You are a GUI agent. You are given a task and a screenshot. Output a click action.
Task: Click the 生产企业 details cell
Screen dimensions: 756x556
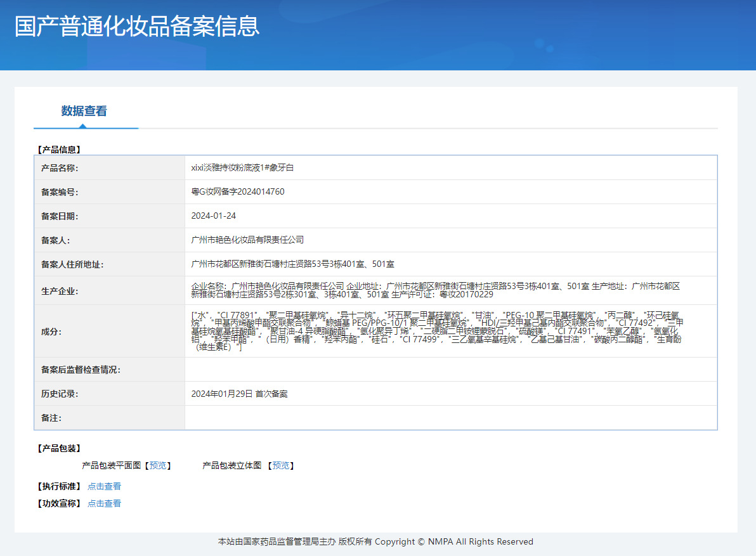point(451,290)
